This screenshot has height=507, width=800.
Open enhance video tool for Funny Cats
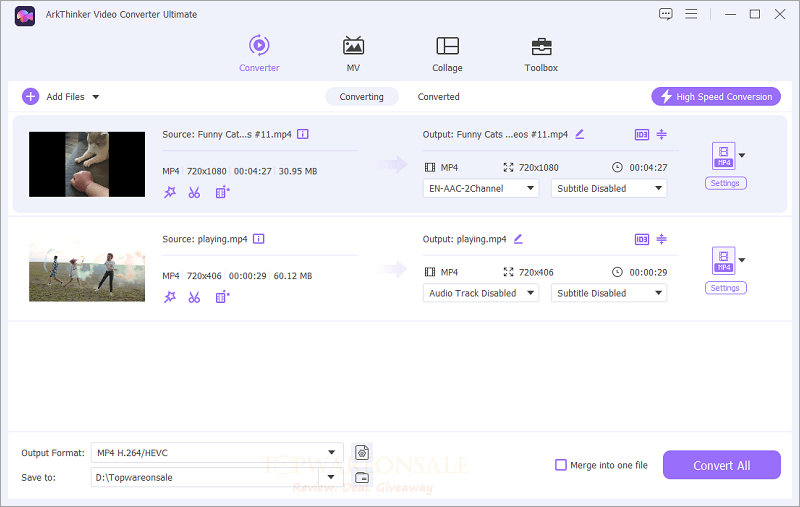coord(222,192)
